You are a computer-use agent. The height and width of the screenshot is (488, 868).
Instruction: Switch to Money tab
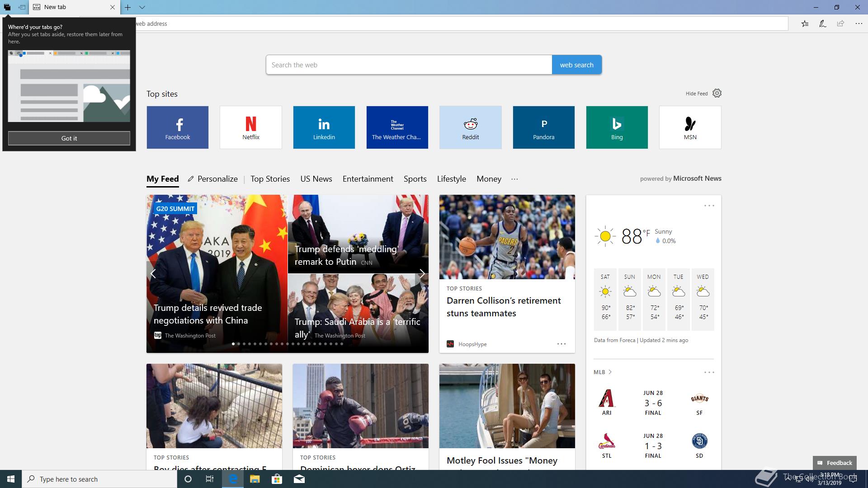coord(489,179)
